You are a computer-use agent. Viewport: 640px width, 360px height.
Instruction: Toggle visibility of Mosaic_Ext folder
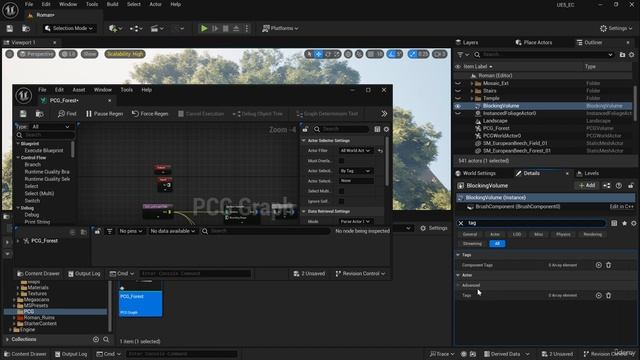coord(458,83)
